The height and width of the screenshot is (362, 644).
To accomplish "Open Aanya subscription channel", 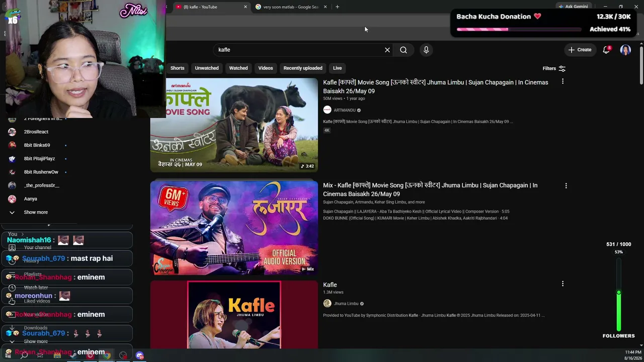I will click(31, 199).
